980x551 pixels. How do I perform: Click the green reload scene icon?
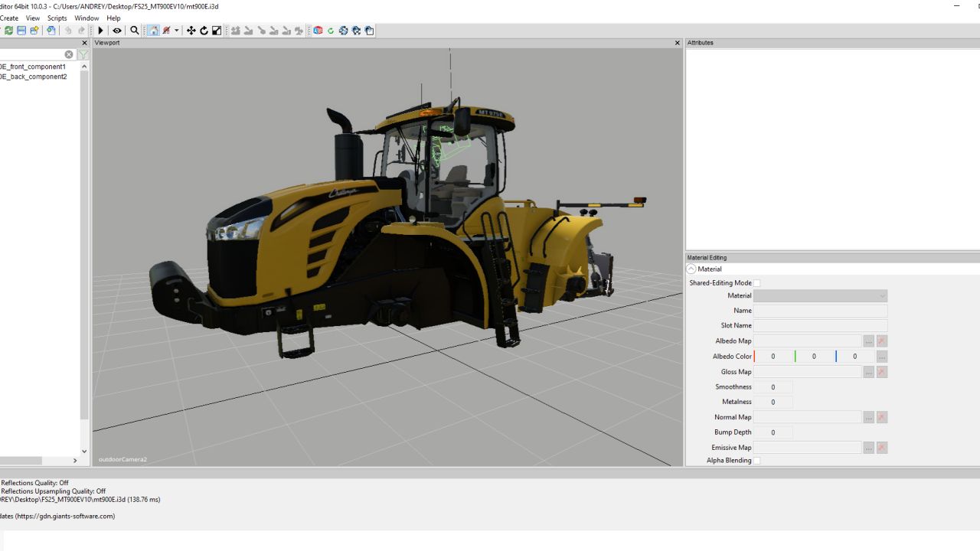9,31
